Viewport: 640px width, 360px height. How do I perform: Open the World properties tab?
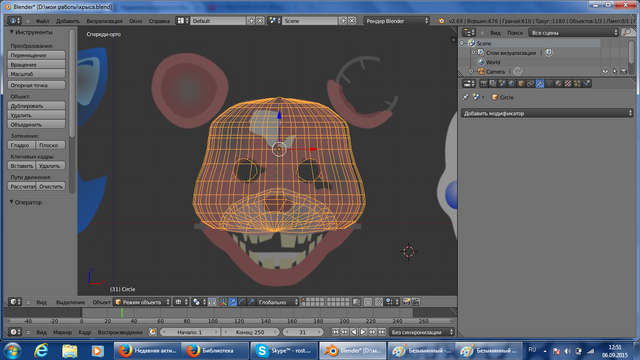pyautogui.click(x=511, y=84)
